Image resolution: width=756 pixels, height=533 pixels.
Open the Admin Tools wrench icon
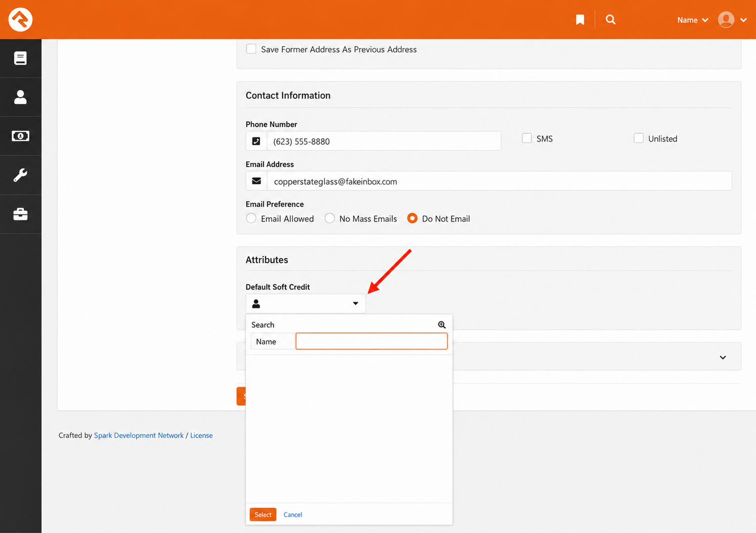pyautogui.click(x=20, y=175)
